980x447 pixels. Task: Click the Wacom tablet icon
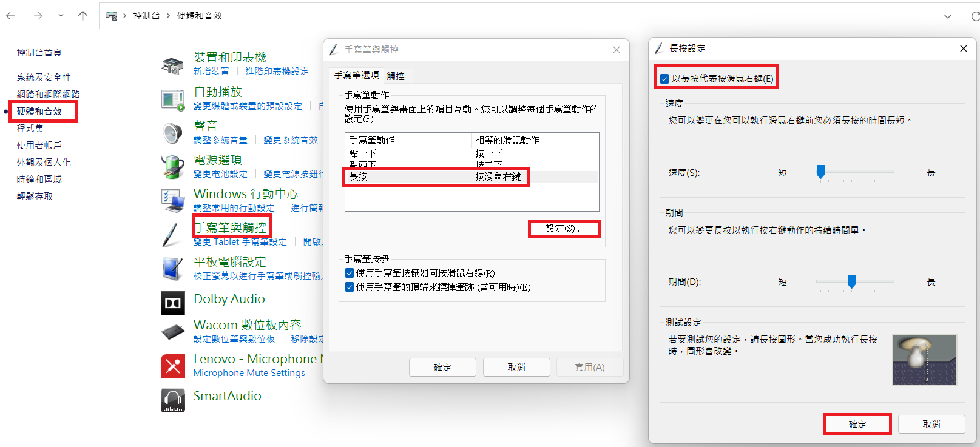click(x=173, y=332)
